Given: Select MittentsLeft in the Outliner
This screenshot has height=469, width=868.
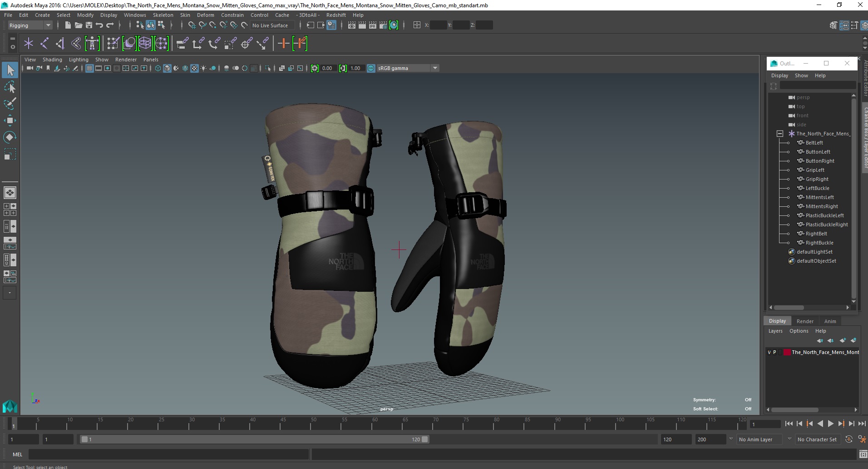Looking at the screenshot, I should pos(819,197).
